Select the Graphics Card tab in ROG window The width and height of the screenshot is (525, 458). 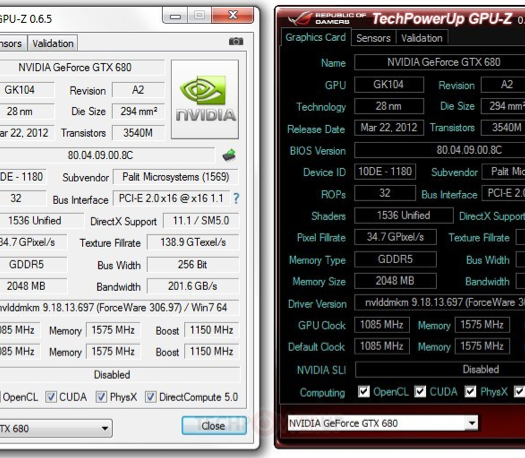pos(315,37)
